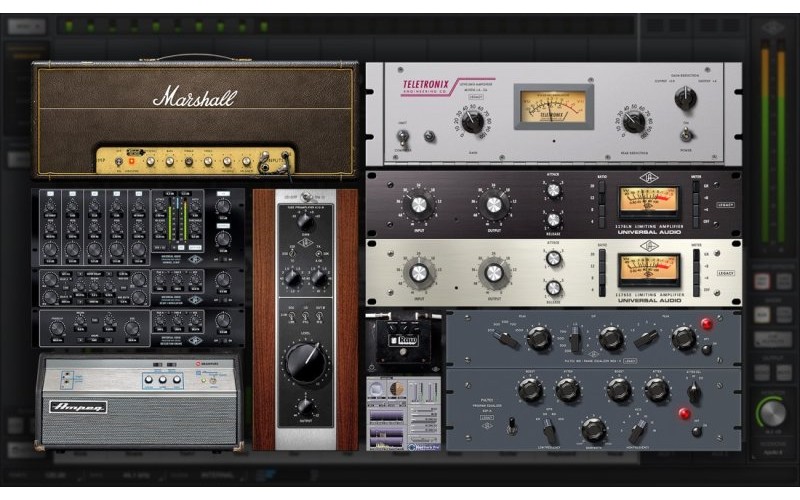Turn left EQ knob on 610 preamp

292,278
